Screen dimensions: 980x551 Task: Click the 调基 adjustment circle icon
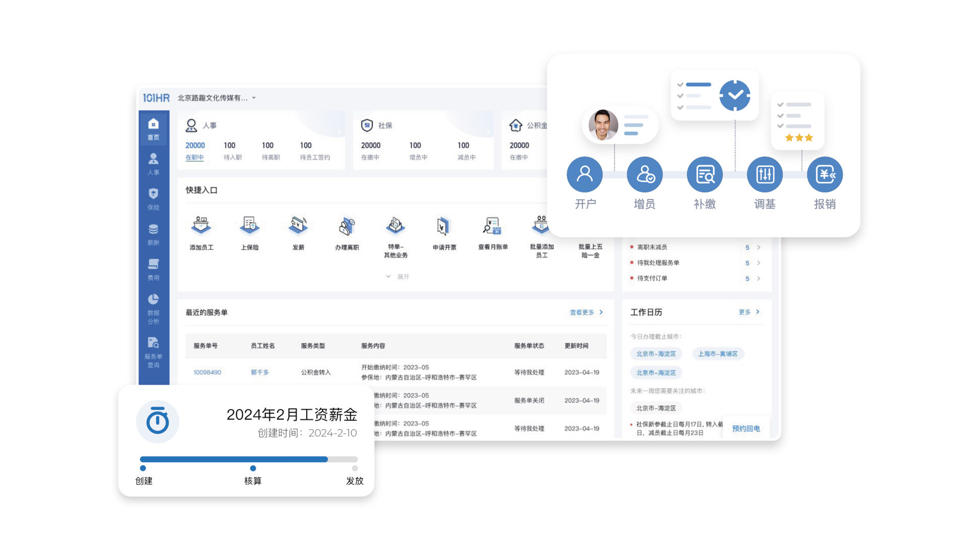click(765, 174)
